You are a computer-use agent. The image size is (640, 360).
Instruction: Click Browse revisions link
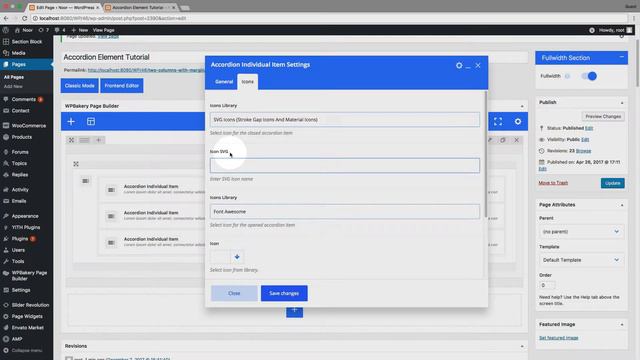(583, 151)
